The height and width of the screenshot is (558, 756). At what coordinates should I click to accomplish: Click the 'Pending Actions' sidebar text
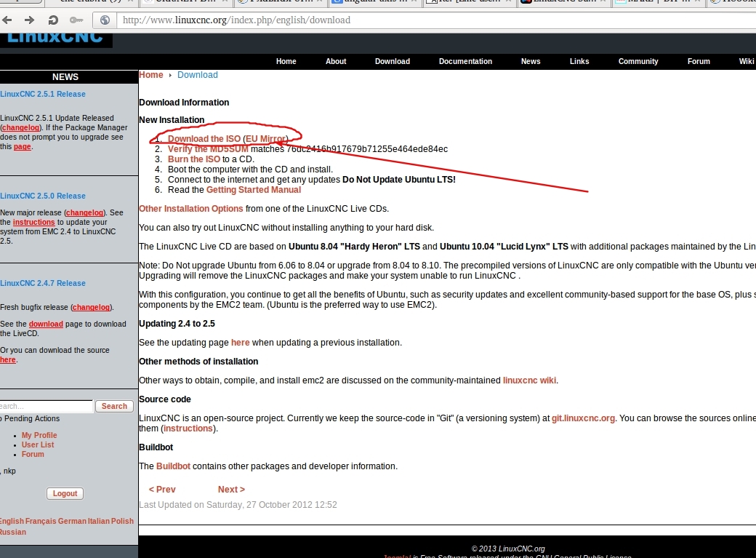point(32,419)
